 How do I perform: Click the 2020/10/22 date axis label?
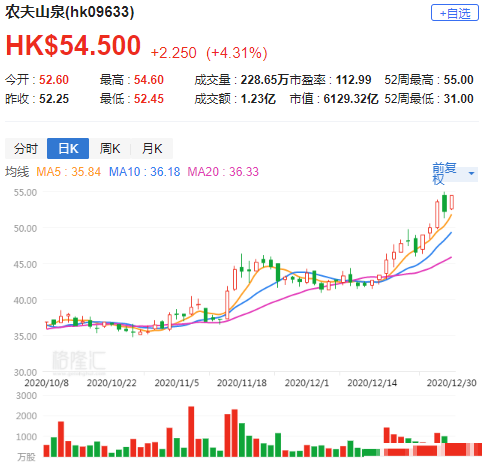tap(112, 383)
